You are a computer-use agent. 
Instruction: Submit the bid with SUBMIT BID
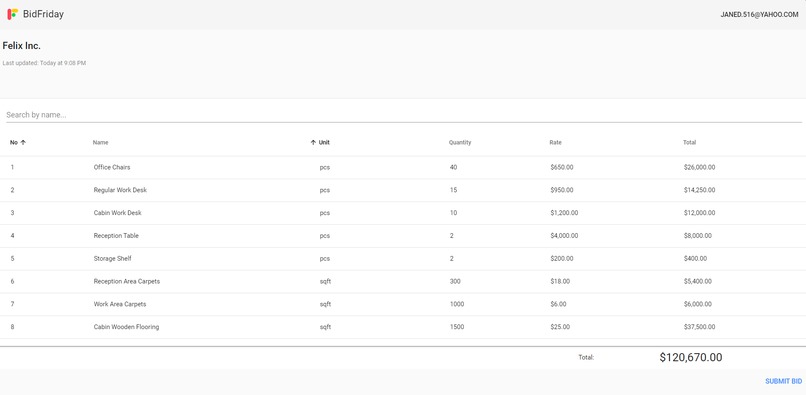pos(783,381)
